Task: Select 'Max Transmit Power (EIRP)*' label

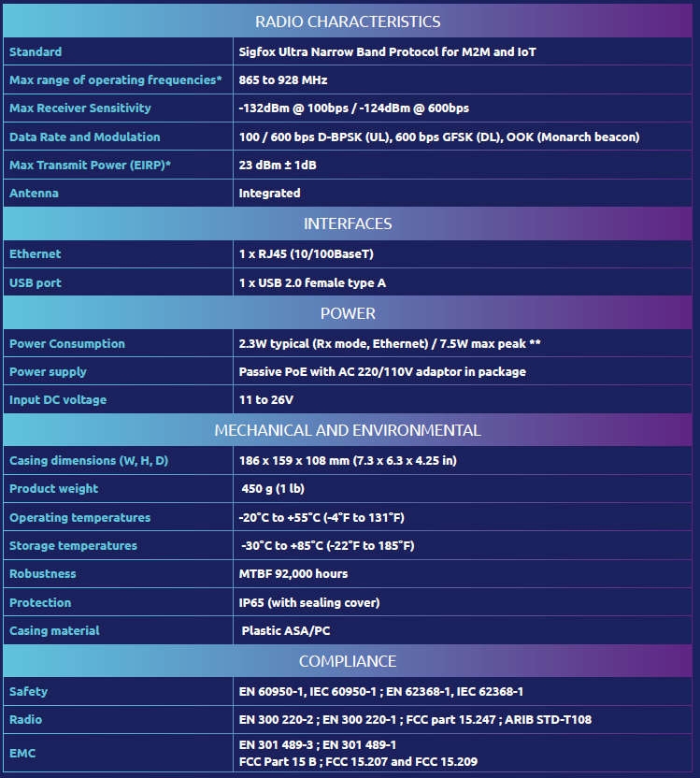Action: point(90,166)
